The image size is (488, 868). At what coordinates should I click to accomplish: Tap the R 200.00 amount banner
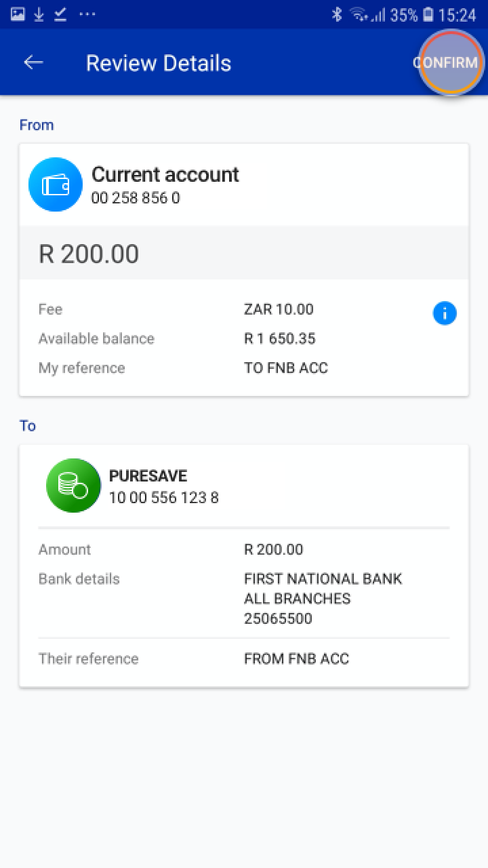(244, 254)
